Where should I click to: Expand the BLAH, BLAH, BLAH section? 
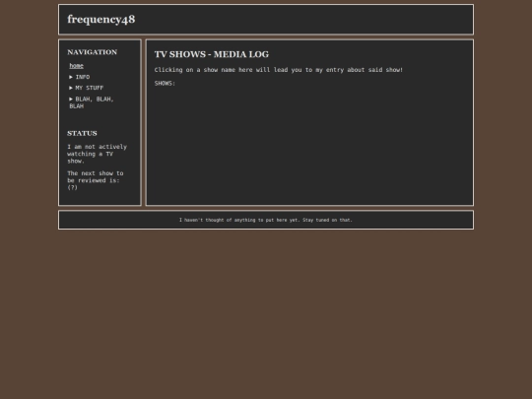pos(92,102)
